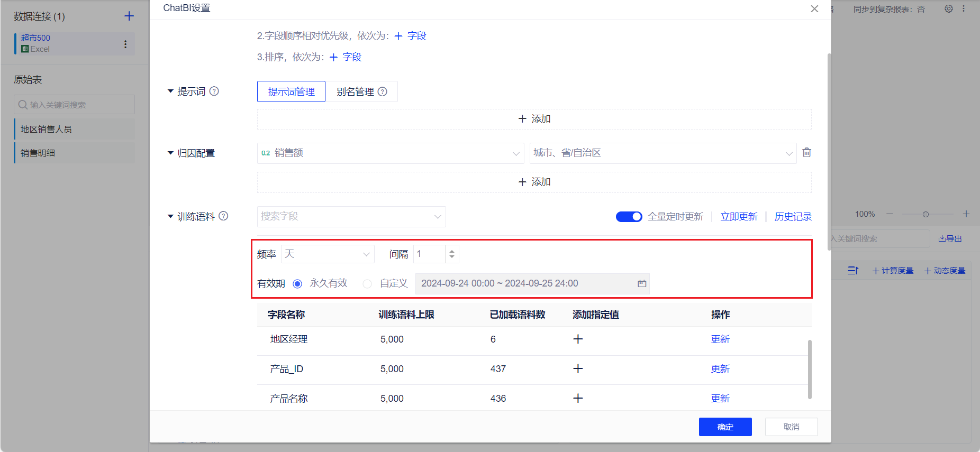Click the 立即更新 link
This screenshot has height=452, width=980.
point(739,217)
